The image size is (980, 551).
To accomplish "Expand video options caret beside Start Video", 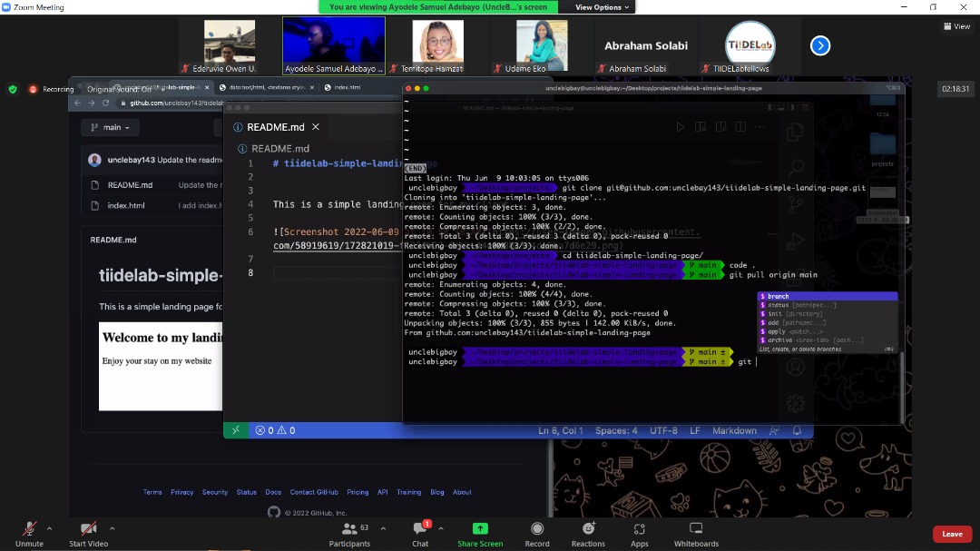I will [112, 528].
